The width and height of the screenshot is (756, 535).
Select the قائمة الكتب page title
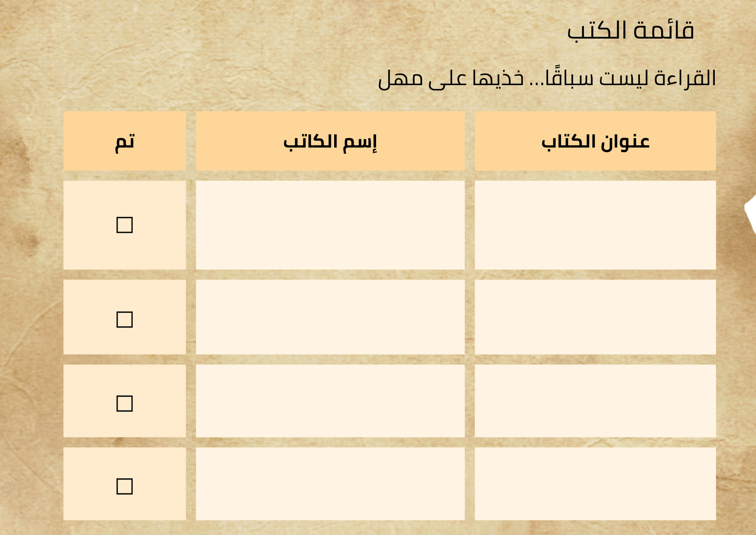tap(630, 30)
